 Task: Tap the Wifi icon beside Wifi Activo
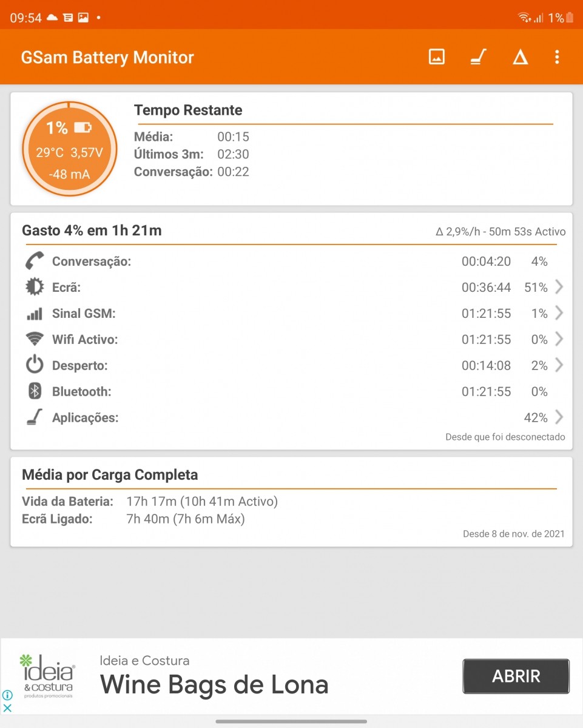coord(35,339)
